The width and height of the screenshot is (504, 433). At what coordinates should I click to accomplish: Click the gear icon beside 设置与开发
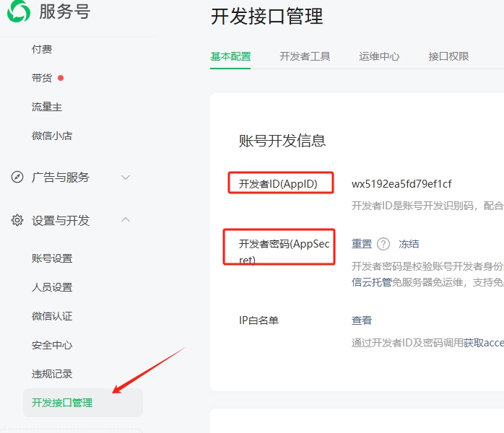[x=17, y=220]
